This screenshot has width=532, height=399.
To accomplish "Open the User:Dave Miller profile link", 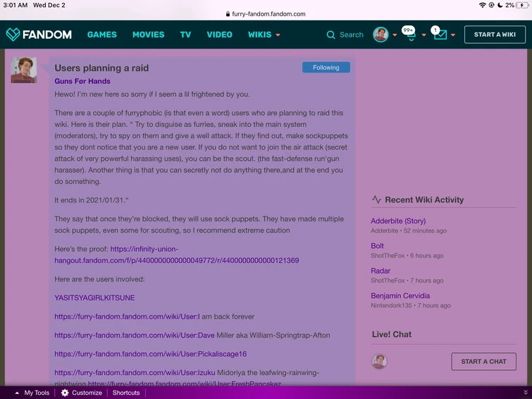I will tap(135, 335).
